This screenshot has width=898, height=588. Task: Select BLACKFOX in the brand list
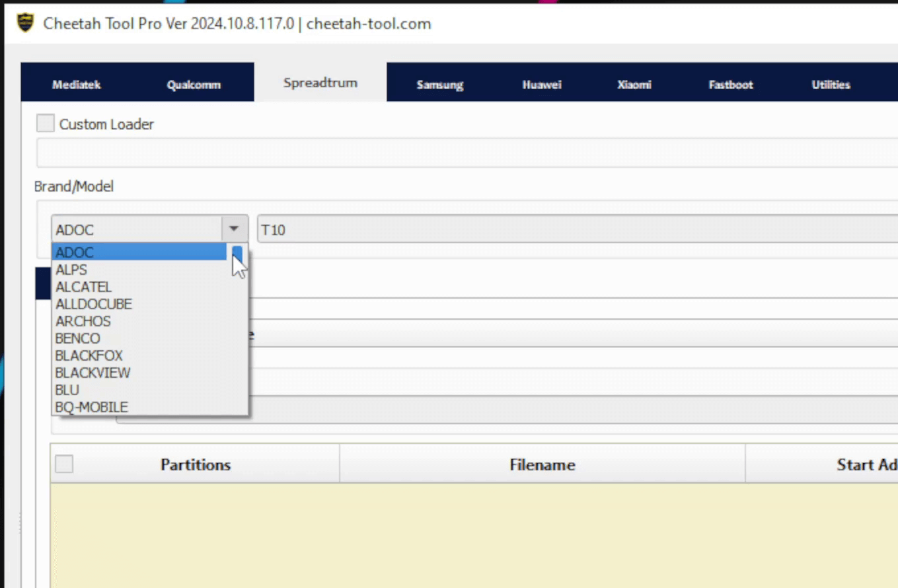(x=139, y=355)
